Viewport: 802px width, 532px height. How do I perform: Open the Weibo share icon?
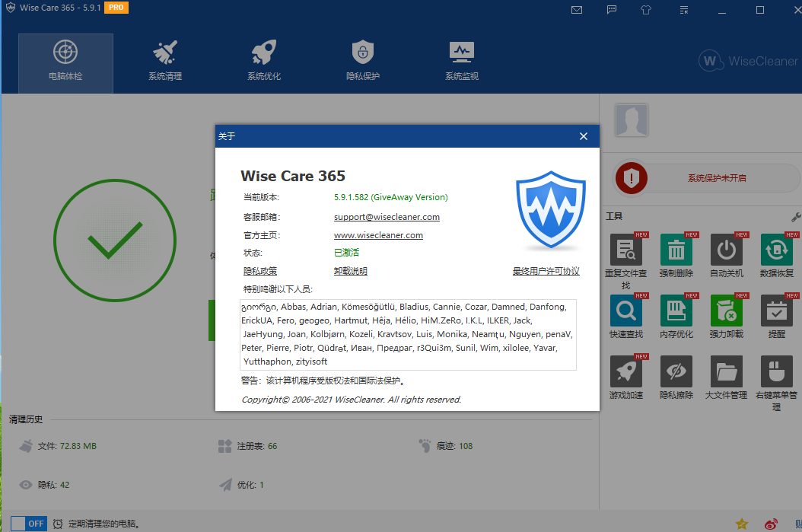coord(771,524)
